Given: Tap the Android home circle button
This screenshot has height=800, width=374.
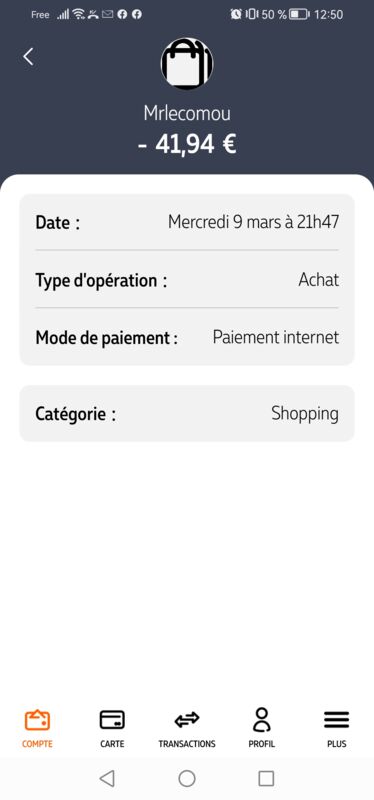Looking at the screenshot, I should click(187, 778).
